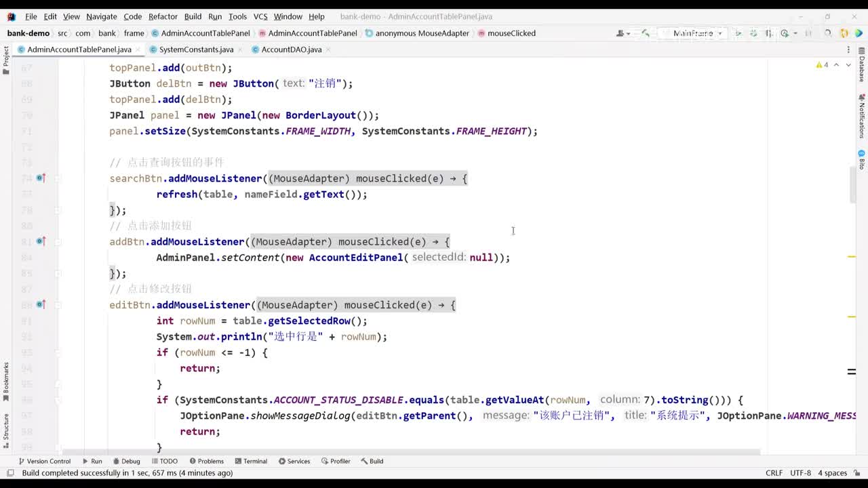The height and width of the screenshot is (488, 868).
Task: Open the Build menu
Action: pyautogui.click(x=193, y=16)
